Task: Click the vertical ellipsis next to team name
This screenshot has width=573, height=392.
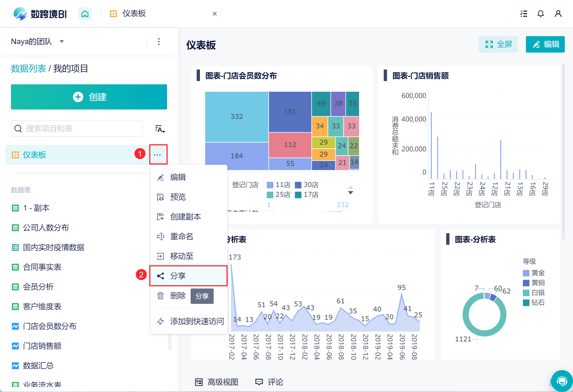Action: pyautogui.click(x=159, y=42)
